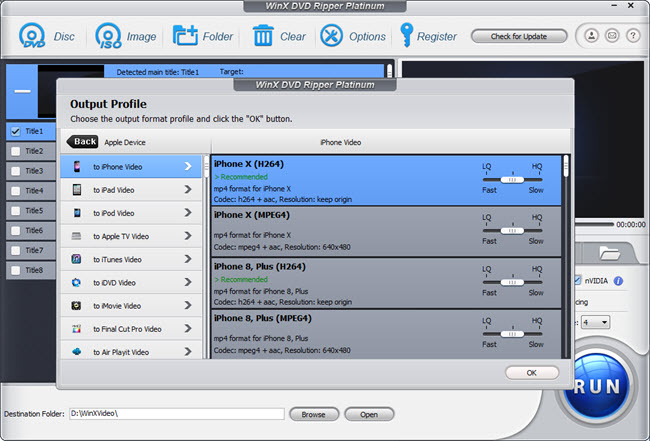Click the iPod device icon
Screen dimensions: 650x441
(x=77, y=213)
